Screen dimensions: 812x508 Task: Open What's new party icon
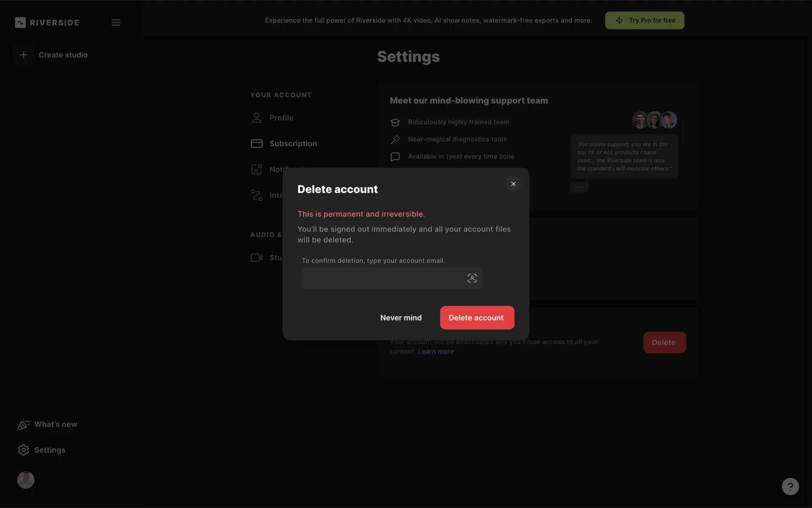(23, 424)
